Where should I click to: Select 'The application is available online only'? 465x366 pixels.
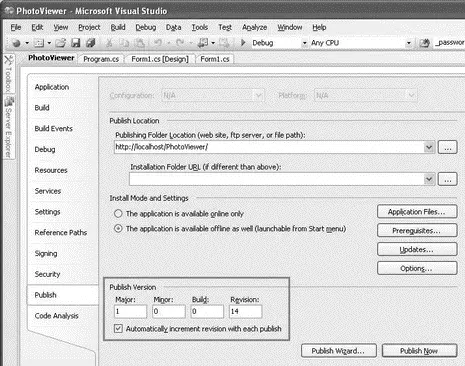tap(118, 214)
